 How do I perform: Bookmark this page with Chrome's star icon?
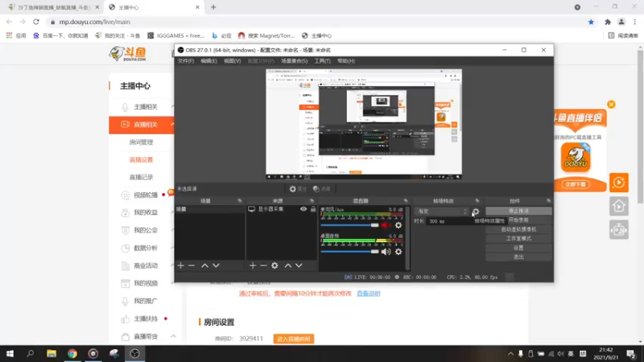(591, 22)
